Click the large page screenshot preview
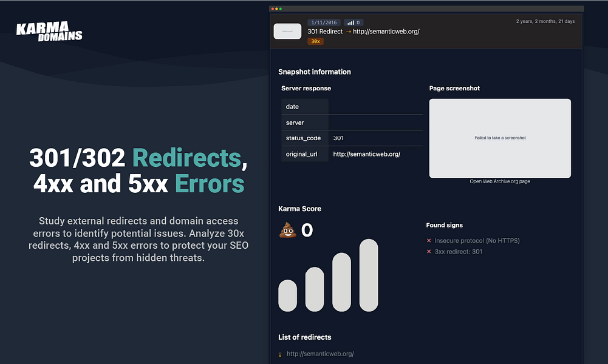Image resolution: width=608 pixels, height=364 pixels. (500, 138)
